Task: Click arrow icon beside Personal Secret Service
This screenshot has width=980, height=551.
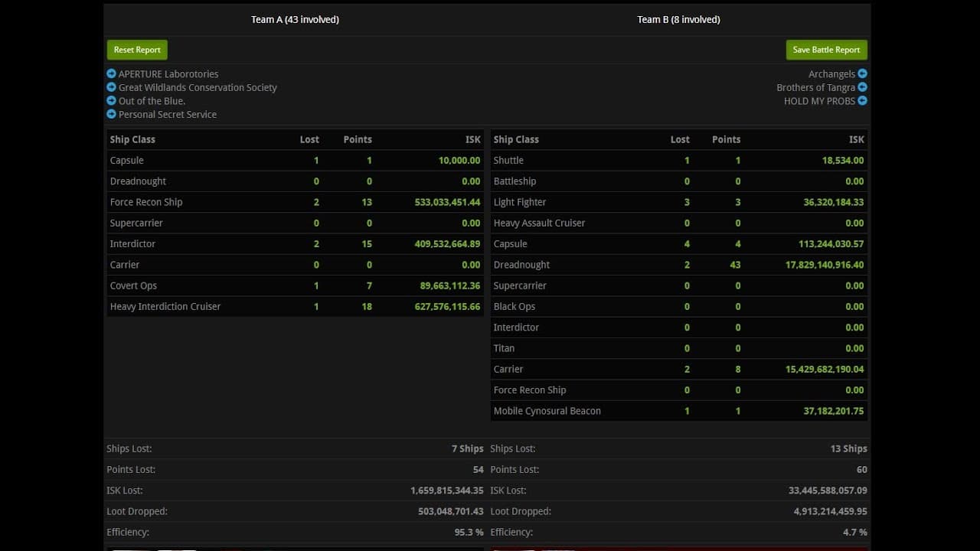Action: click(x=112, y=114)
